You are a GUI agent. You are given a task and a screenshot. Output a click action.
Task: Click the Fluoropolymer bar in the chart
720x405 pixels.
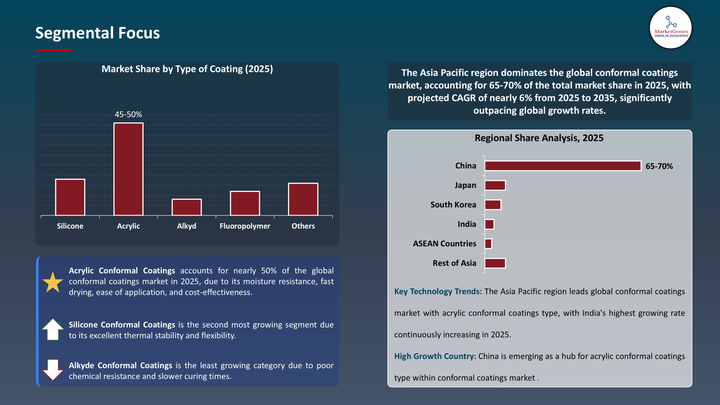(x=245, y=202)
